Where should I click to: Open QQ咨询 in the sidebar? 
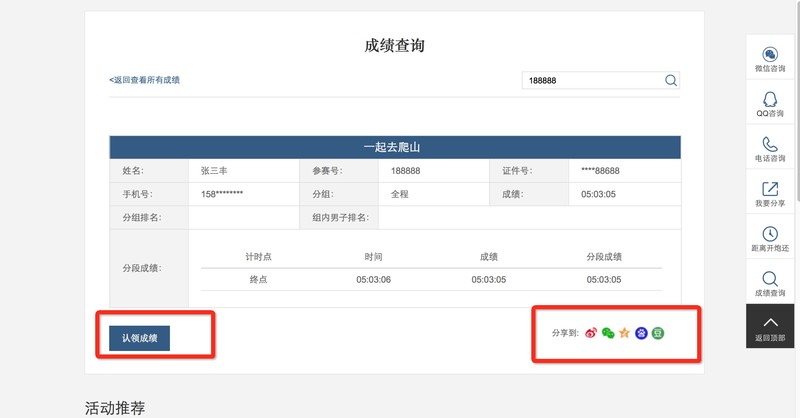coord(770,104)
